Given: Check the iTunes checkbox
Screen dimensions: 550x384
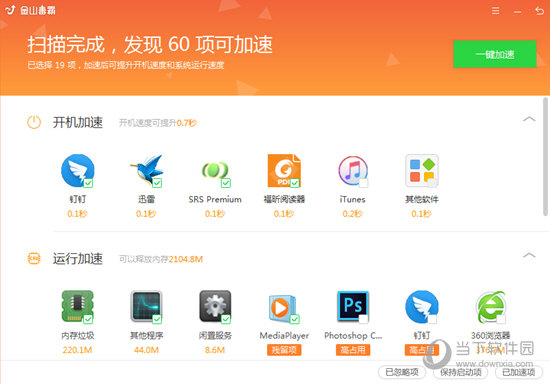Looking at the screenshot, I should 363,183.
